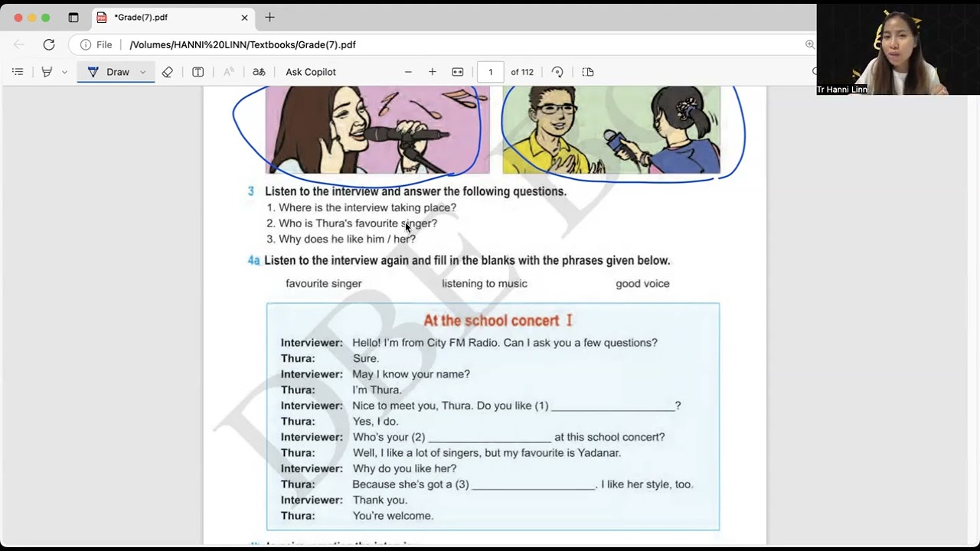Screen dimensions: 980x551
Task: Open the table of contents sidebar
Action: coord(18,72)
